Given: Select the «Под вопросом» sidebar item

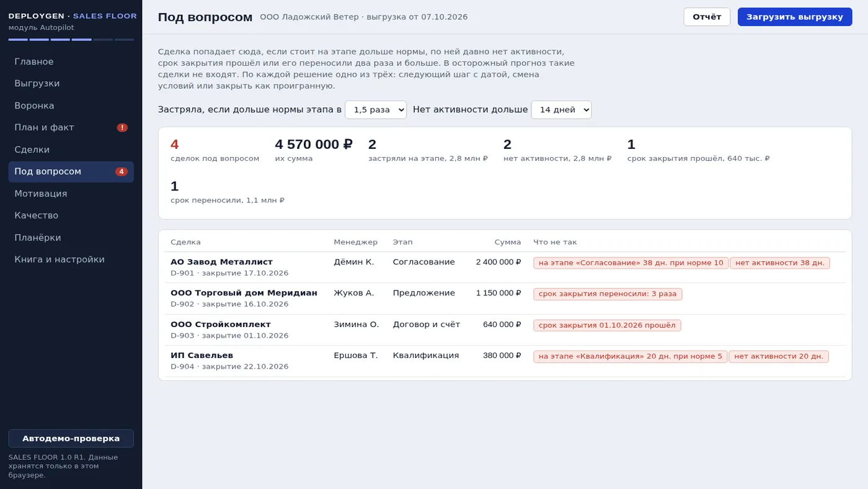Looking at the screenshot, I should [x=71, y=171].
